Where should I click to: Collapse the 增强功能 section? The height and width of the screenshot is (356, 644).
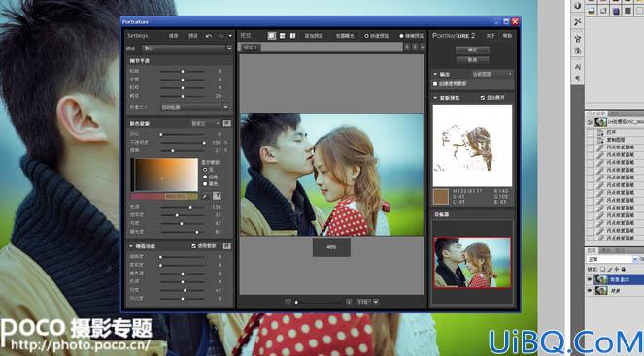(131, 246)
